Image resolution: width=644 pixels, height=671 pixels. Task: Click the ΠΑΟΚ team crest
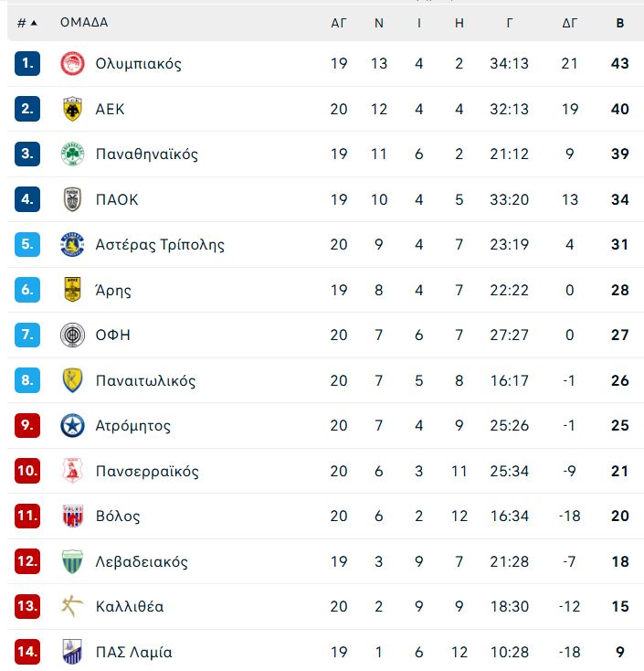point(72,199)
